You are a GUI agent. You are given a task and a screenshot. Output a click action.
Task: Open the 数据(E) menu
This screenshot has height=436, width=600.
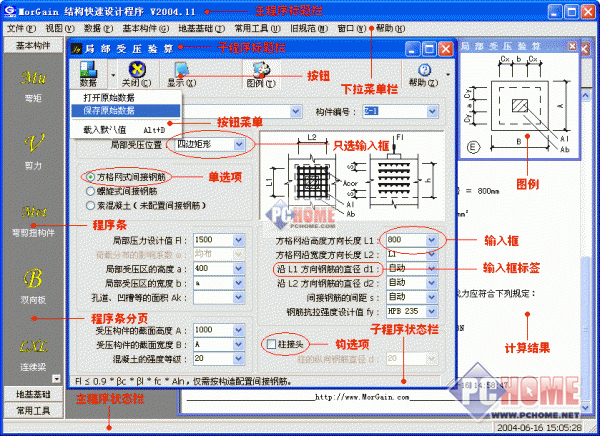point(98,28)
